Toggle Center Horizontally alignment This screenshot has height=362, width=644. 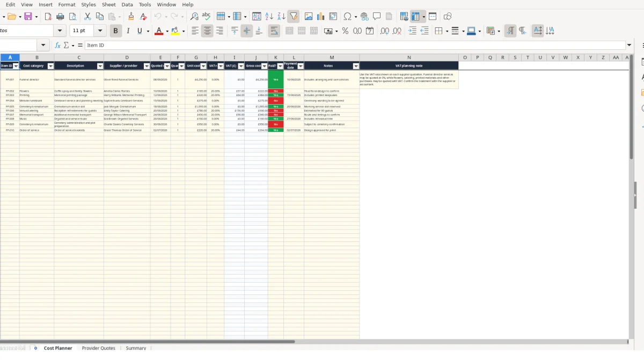[207, 31]
